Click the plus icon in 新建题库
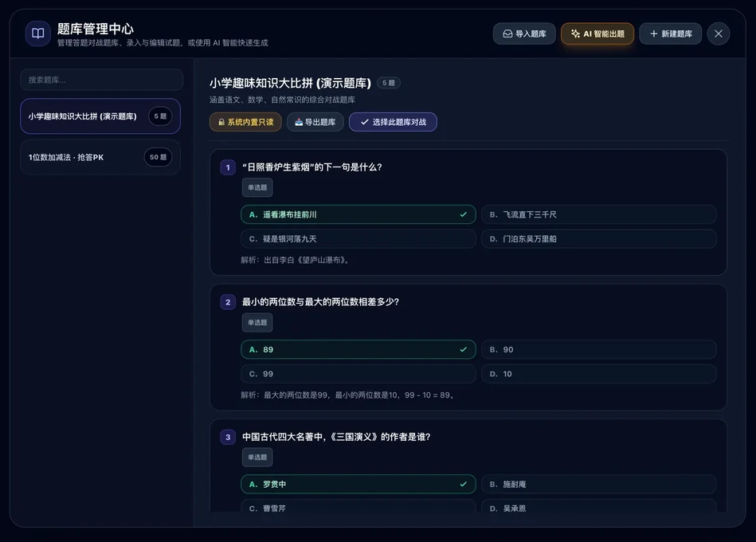Image resolution: width=756 pixels, height=542 pixels. tap(654, 33)
